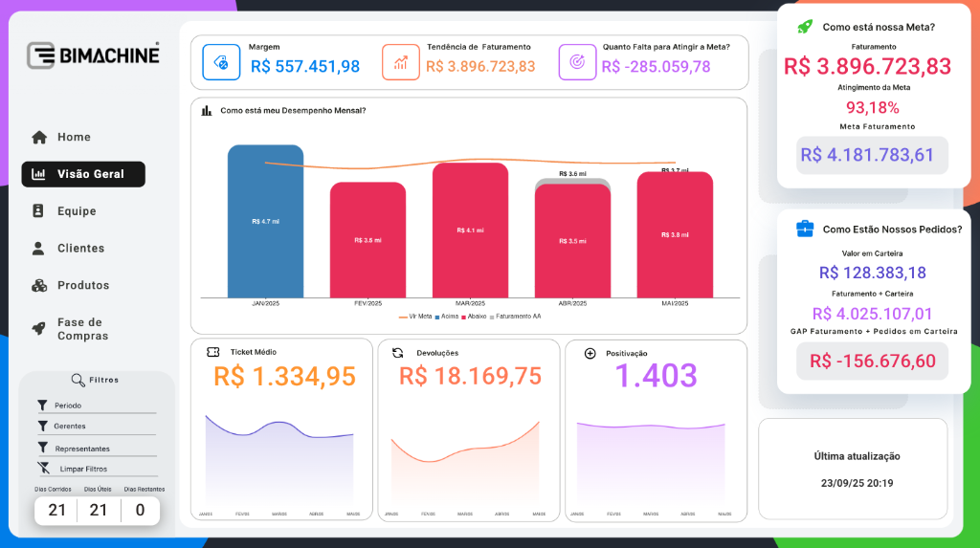Click the target icon for remaining goal
This screenshot has height=548, width=980.
pyautogui.click(x=577, y=62)
